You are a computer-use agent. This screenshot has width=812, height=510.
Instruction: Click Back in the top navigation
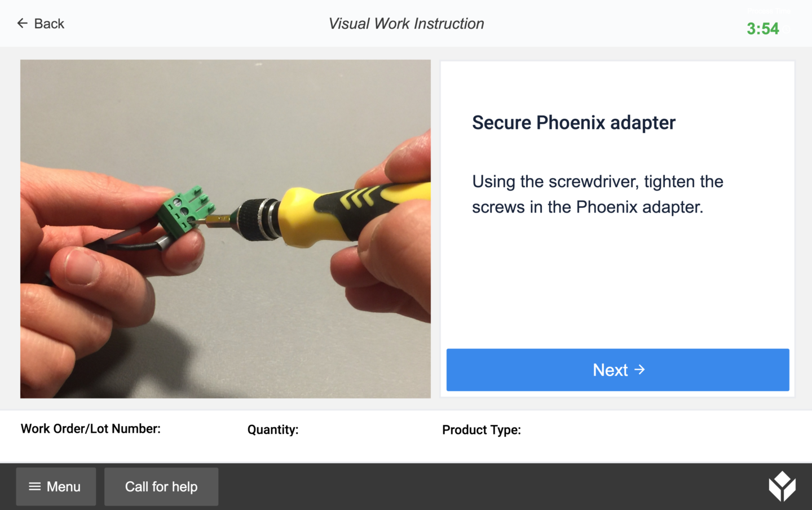[x=41, y=23]
